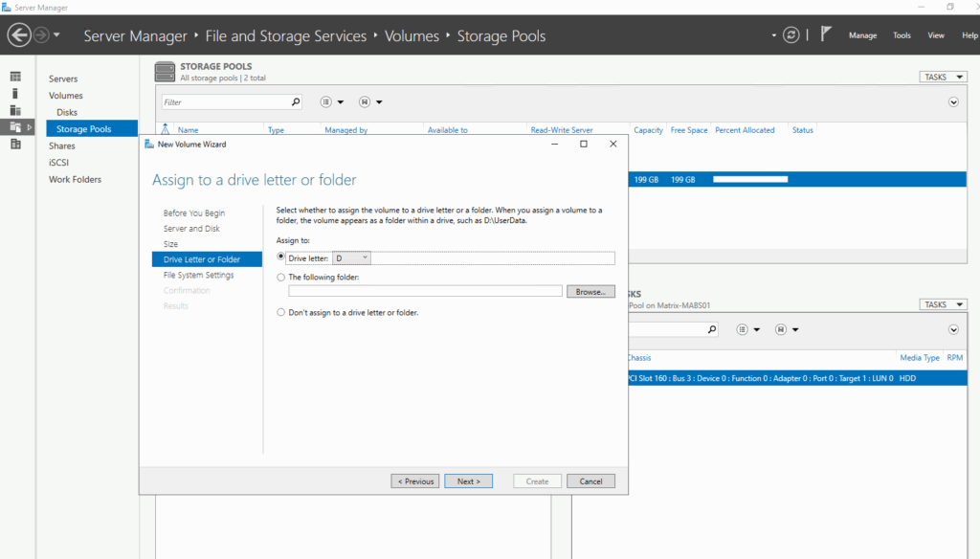Viewport: 980px width, 559px height.
Task: Click the Browse button for folder
Action: pos(590,291)
